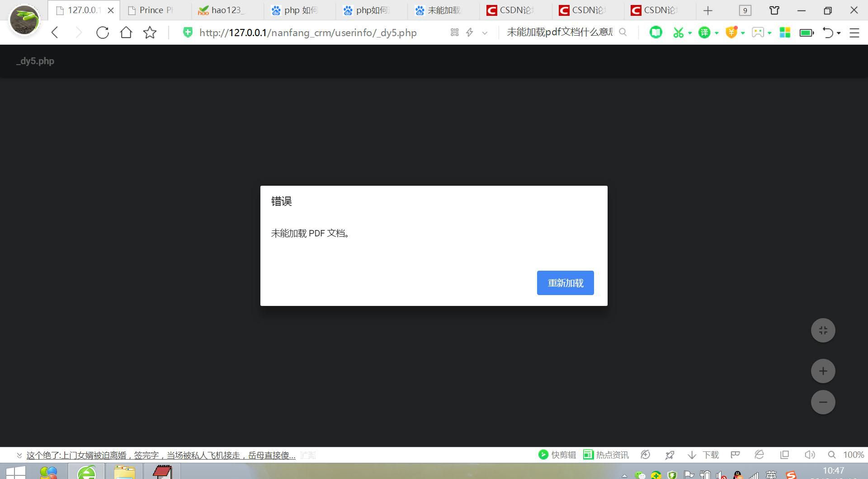Expand the screenshot tool dropdown arrow
Screen dimensions: 868x479
690,33
